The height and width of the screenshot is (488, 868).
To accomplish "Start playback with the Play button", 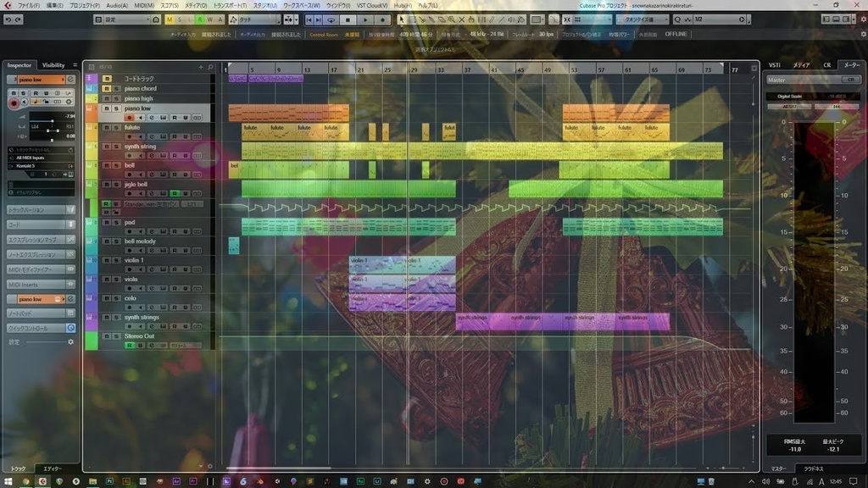I will 365,19.
